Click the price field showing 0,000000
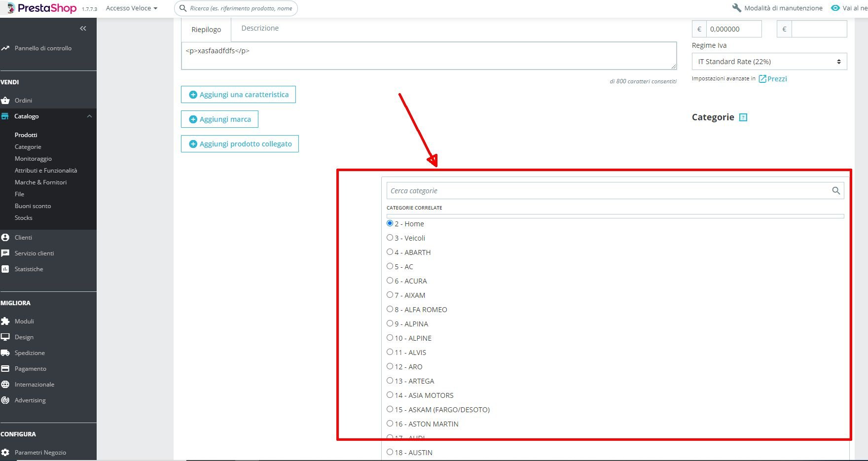 [734, 29]
